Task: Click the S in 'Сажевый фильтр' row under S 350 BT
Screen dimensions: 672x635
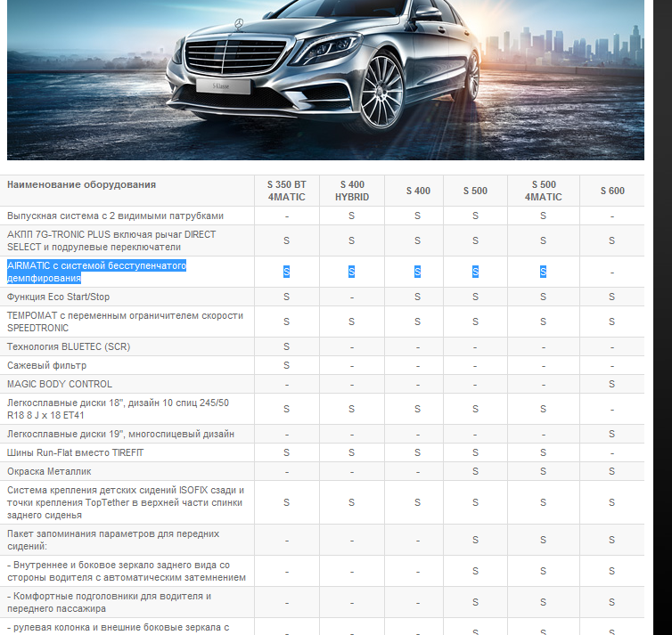Action: (x=286, y=365)
